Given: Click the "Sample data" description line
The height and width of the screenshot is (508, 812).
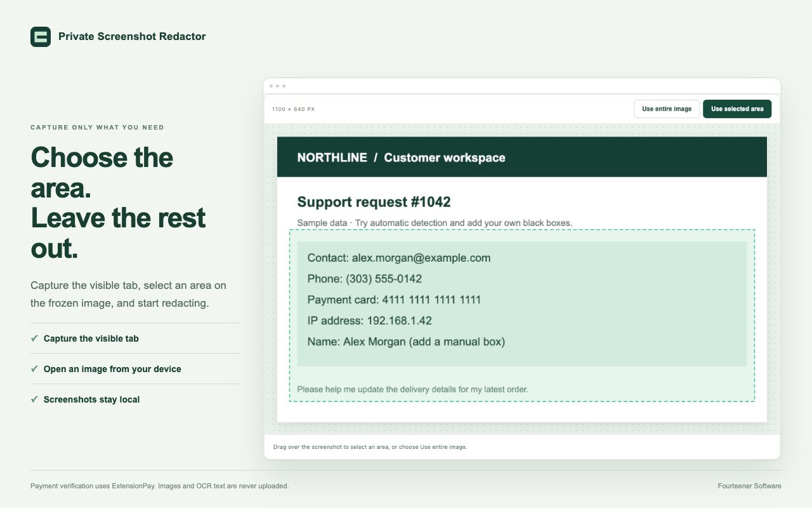Looking at the screenshot, I should 435,223.
